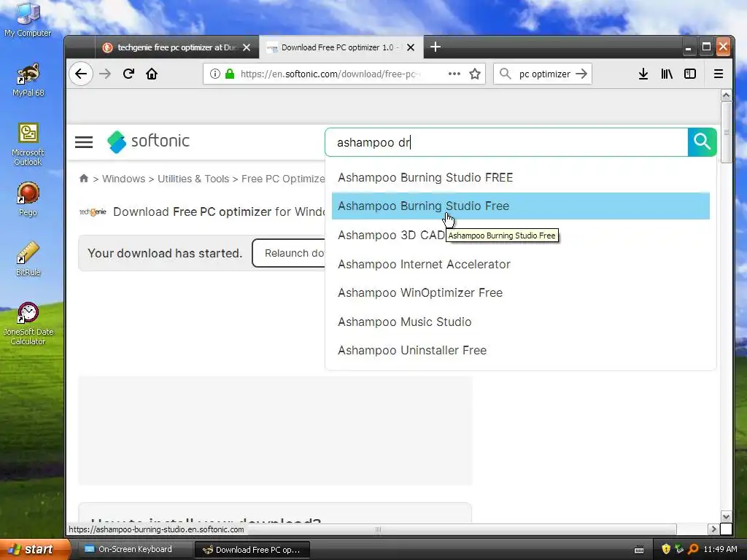Image resolution: width=747 pixels, height=560 pixels.
Task: Choose Ashampoo Burning Studio FREE suggestion
Action: click(x=521, y=178)
